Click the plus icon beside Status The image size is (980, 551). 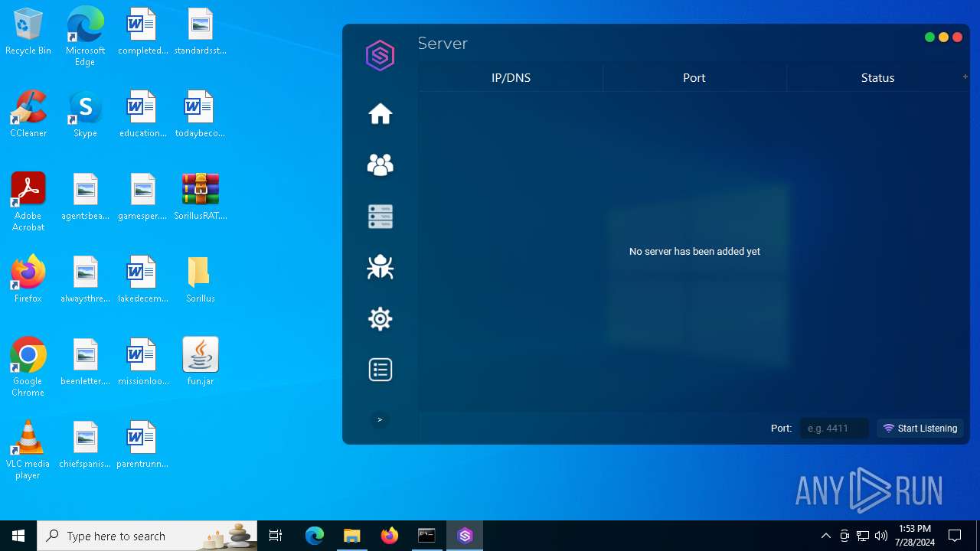pyautogui.click(x=965, y=77)
